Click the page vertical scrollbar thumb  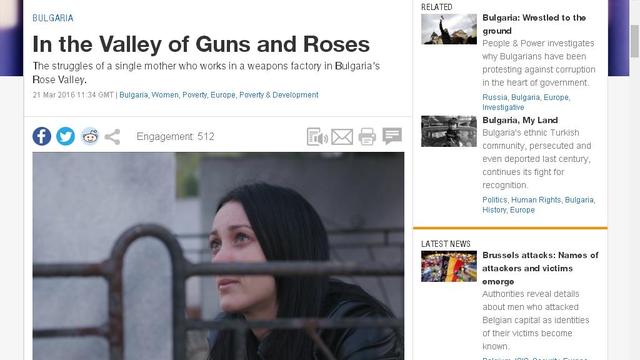(x=634, y=41)
